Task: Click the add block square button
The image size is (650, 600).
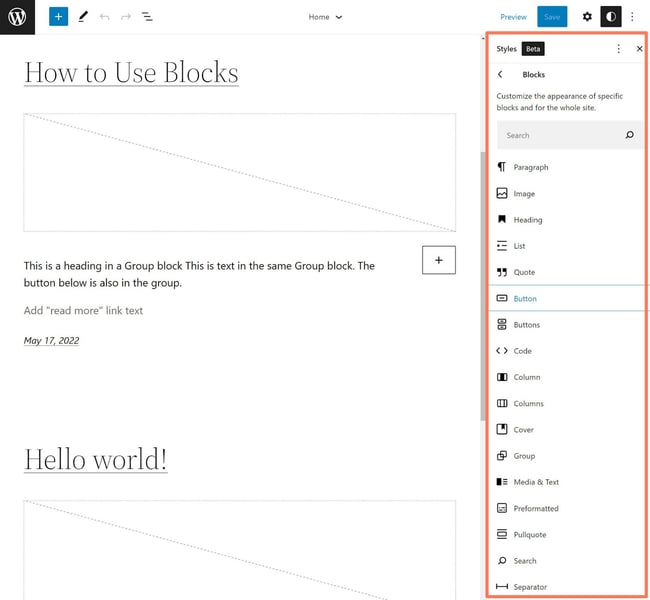Action: click(439, 260)
